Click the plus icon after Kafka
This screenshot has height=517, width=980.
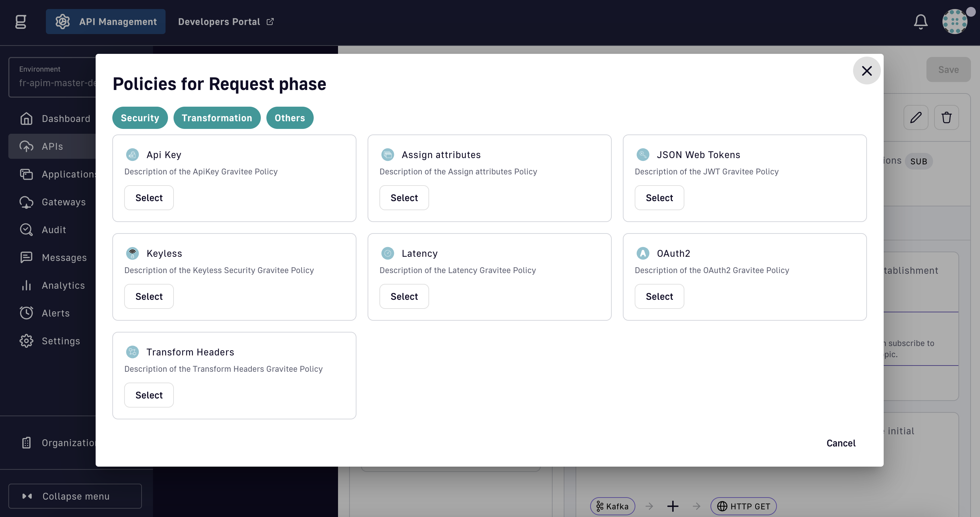click(673, 506)
